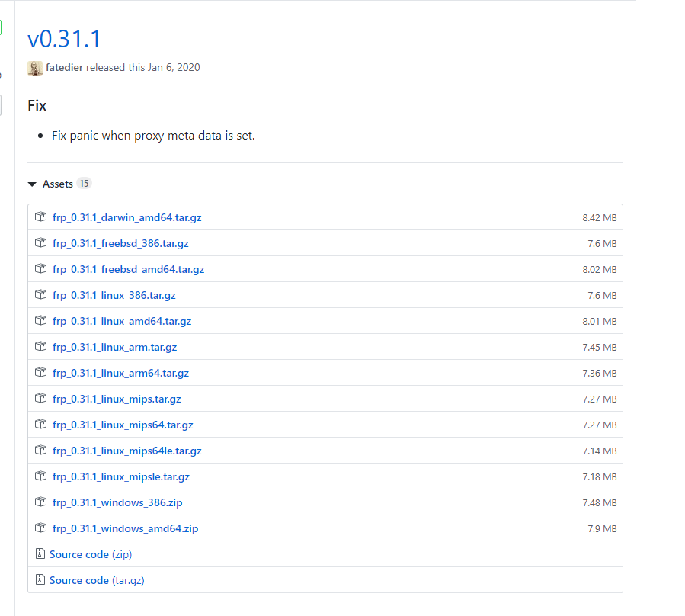Click the package icon beside frp_0.31.1_freebsd_386.tar.gz
Image resolution: width=685 pixels, height=616 pixels.
41,243
